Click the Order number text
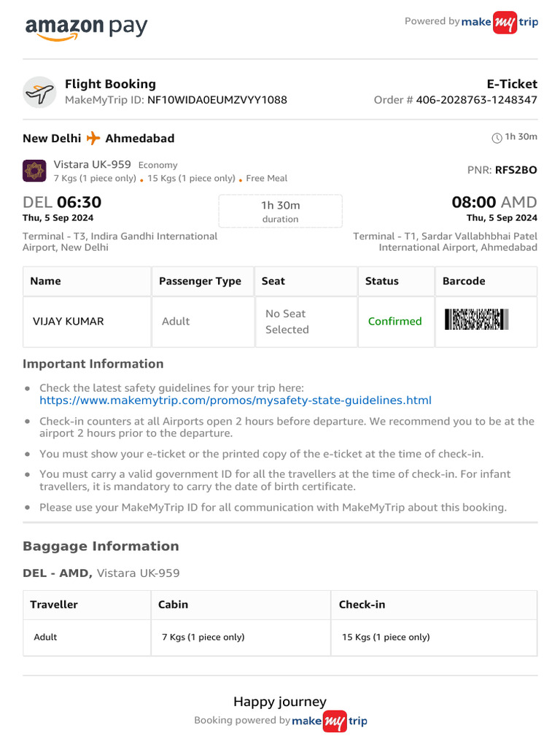This screenshot has width=560, height=747. [x=476, y=100]
